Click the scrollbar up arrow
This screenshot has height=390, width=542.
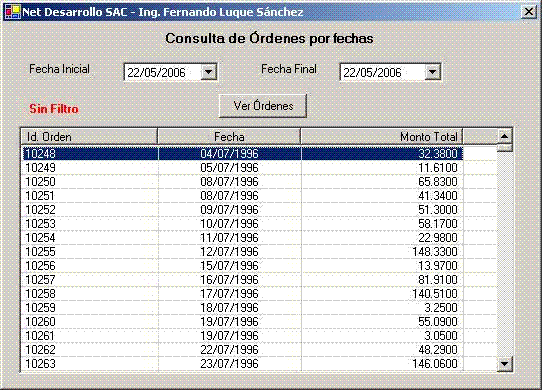(504, 136)
